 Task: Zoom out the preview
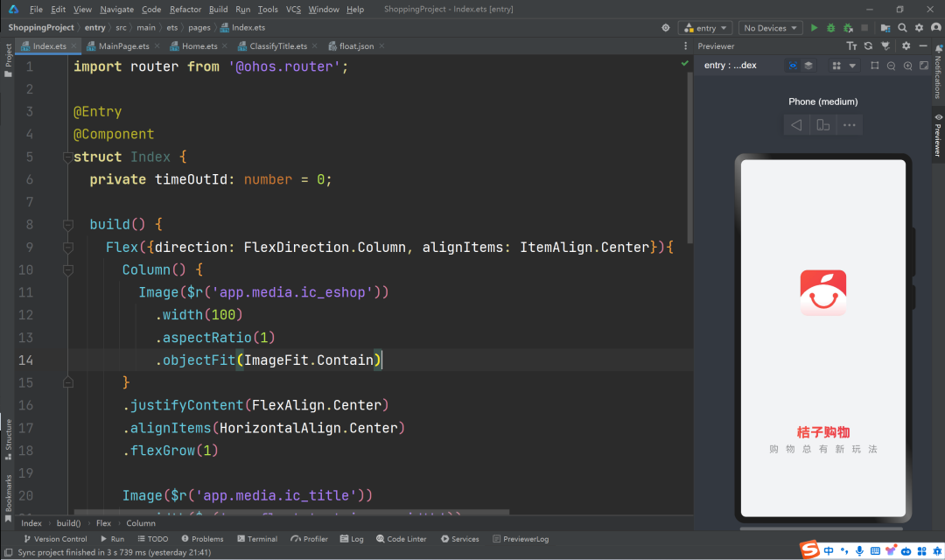pos(892,66)
